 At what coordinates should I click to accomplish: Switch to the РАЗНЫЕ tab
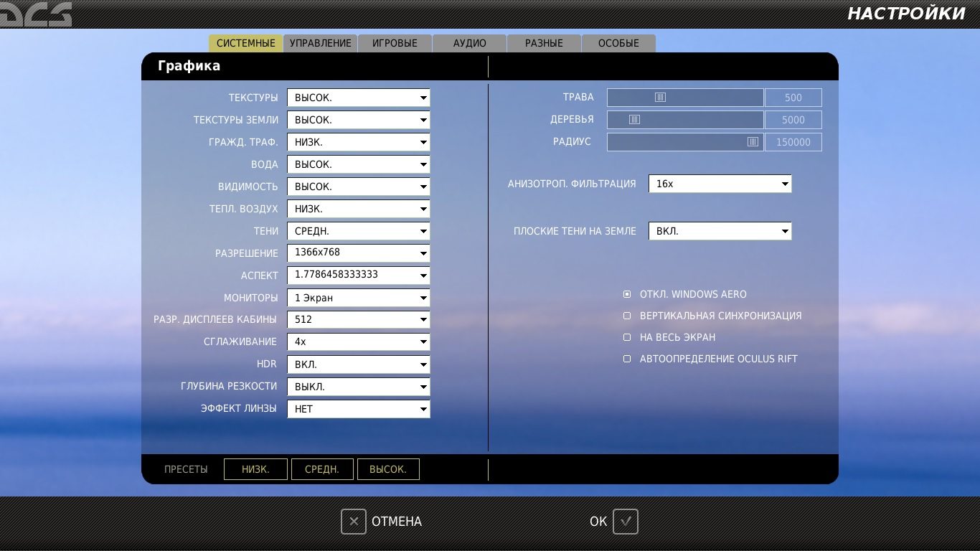point(544,43)
